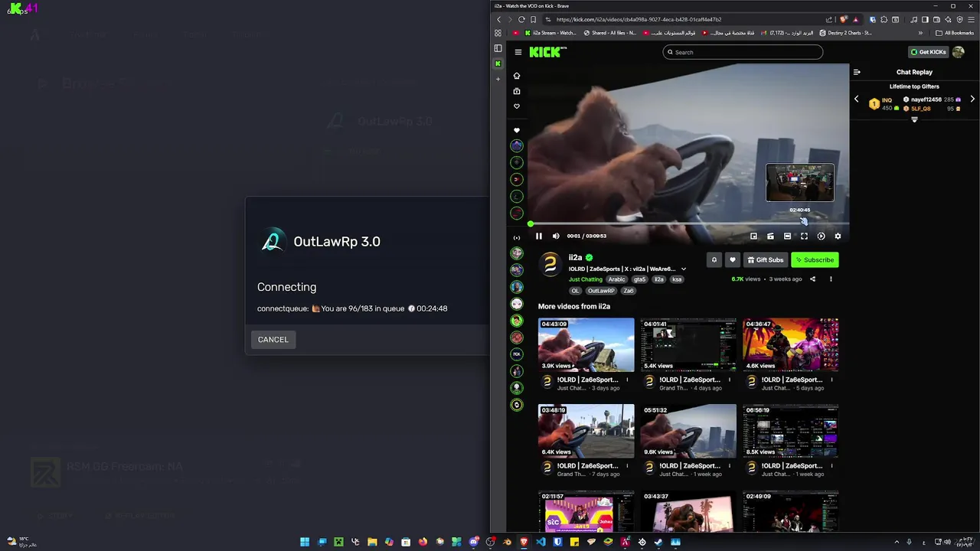Screen dimensions: 980x551
Task: Collapse the Chat Replay panel
Action: coord(857,72)
